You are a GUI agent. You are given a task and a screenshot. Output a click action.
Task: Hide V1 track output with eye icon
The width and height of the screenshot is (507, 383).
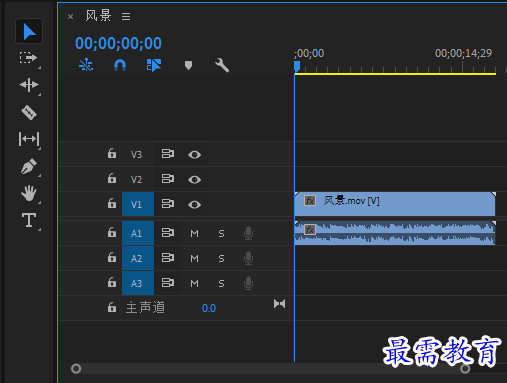click(x=194, y=204)
